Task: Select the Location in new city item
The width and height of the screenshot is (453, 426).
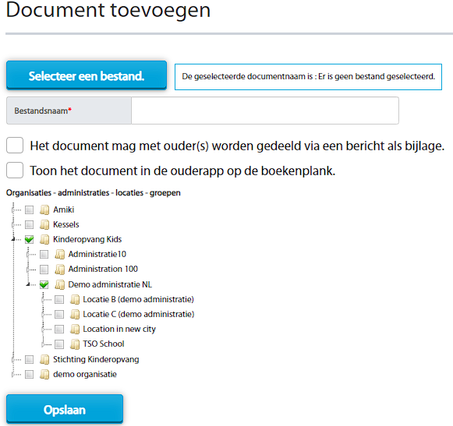Action: [x=119, y=329]
